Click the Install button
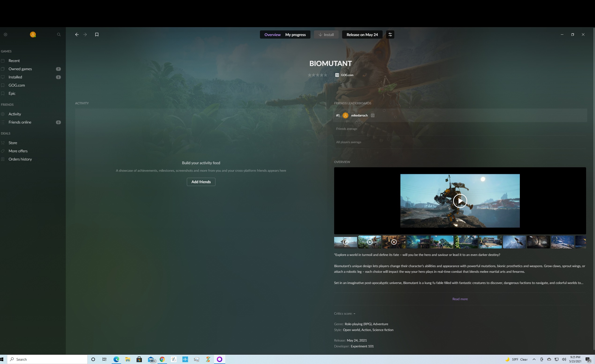This screenshot has width=595, height=364. 326,35
